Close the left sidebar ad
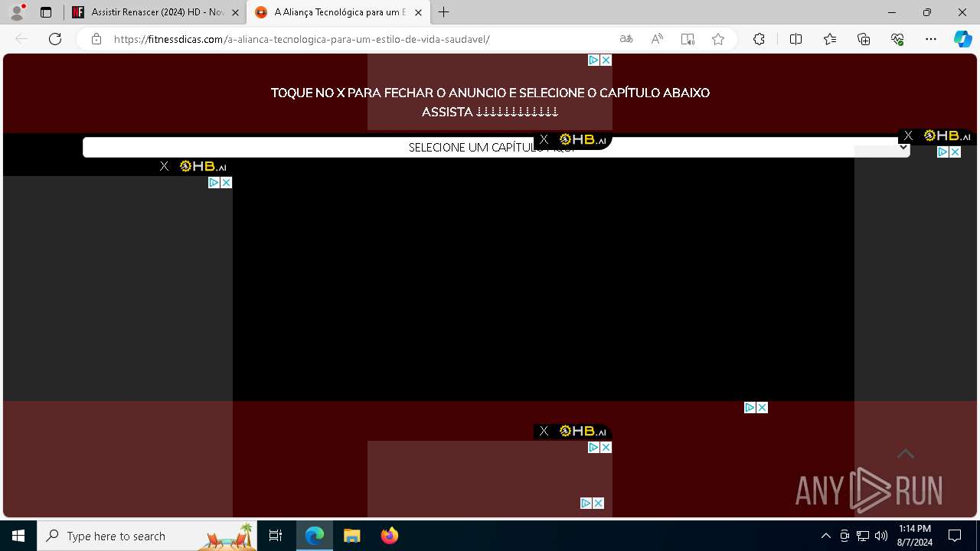Image resolution: width=980 pixels, height=551 pixels. click(226, 182)
